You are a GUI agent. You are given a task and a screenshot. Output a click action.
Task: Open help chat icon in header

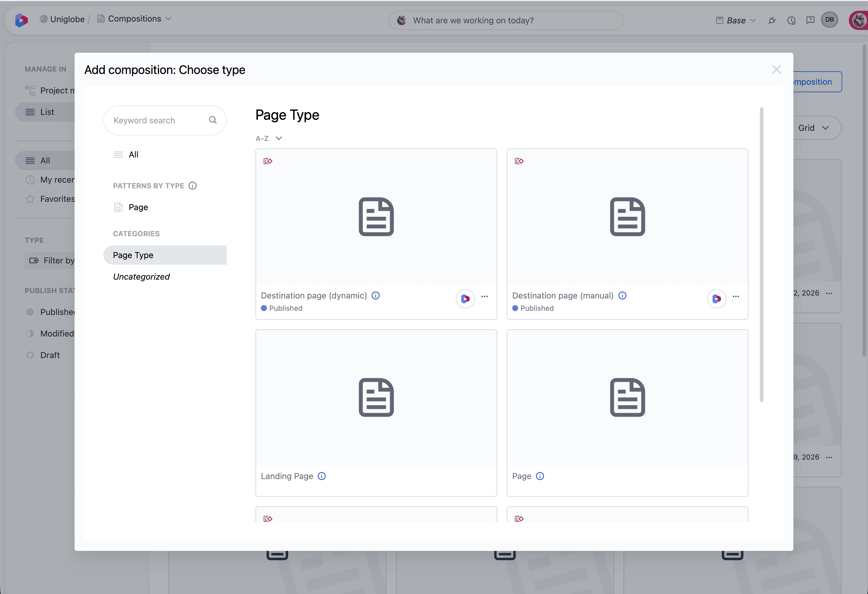[810, 20]
